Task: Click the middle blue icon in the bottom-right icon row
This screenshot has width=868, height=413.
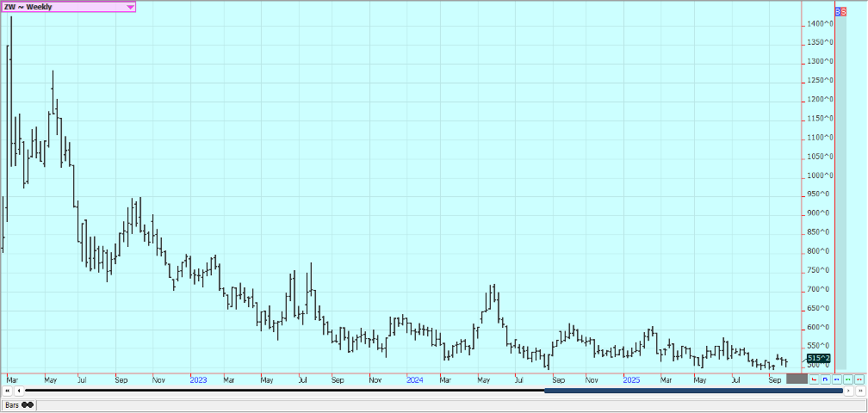Action: 836,379
